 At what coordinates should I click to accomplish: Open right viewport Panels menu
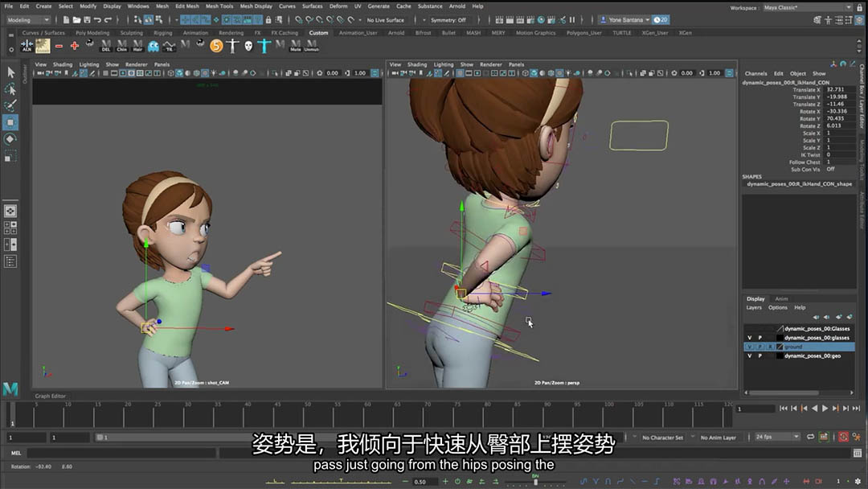516,65
